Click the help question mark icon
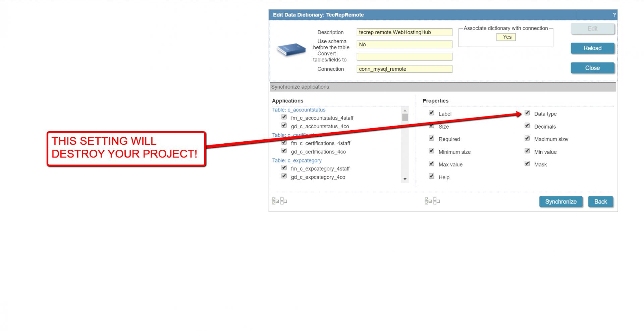This screenshot has width=644, height=331. 614,15
